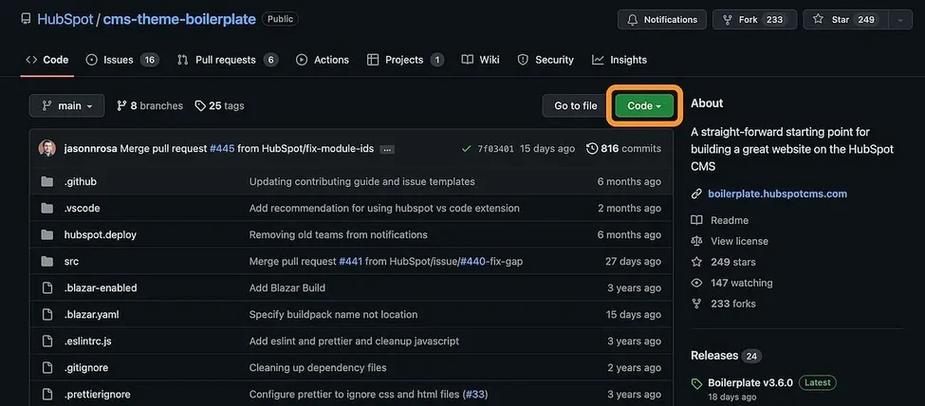The width and height of the screenshot is (925, 406).
Task: Switch to the Issues tab
Action: [123, 60]
